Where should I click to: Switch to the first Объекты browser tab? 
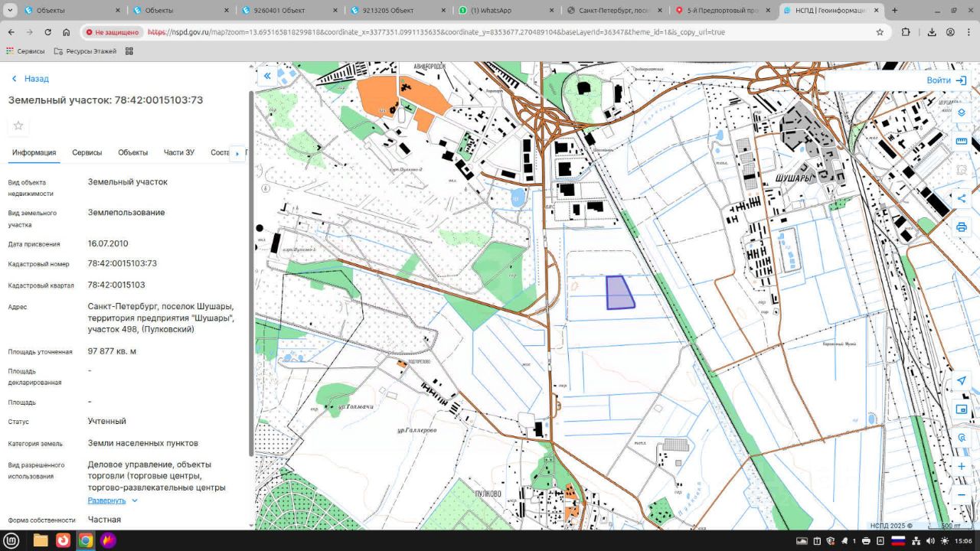(x=71, y=11)
